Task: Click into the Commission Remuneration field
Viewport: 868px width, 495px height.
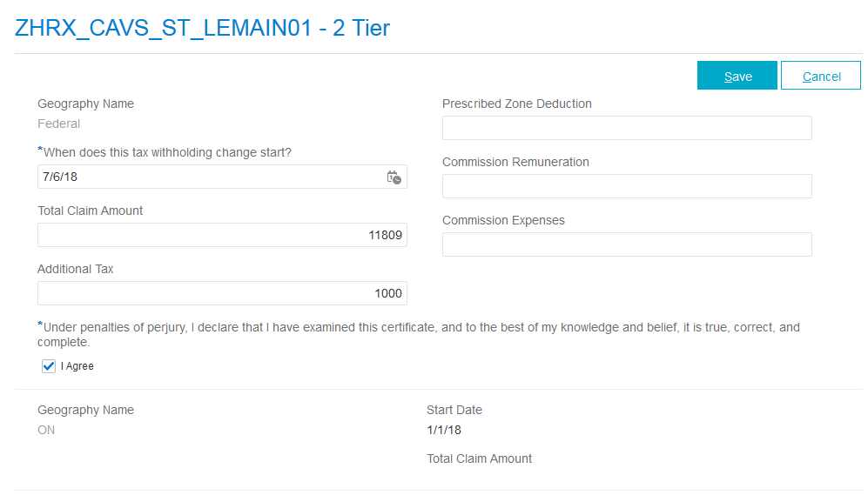Action: coord(627,186)
